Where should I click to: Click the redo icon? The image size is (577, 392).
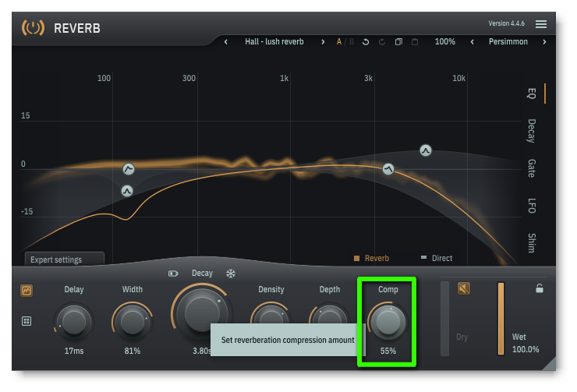pyautogui.click(x=382, y=42)
